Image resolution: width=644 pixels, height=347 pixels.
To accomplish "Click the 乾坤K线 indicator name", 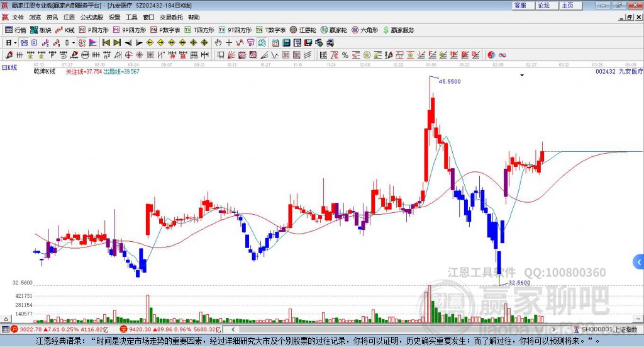I will tap(45, 72).
